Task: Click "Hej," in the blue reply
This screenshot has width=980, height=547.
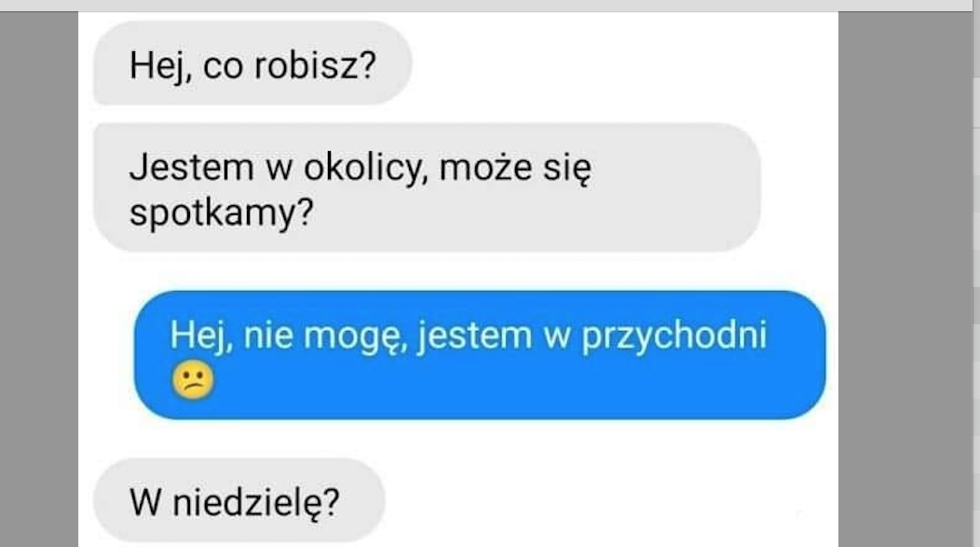Action: [201, 336]
